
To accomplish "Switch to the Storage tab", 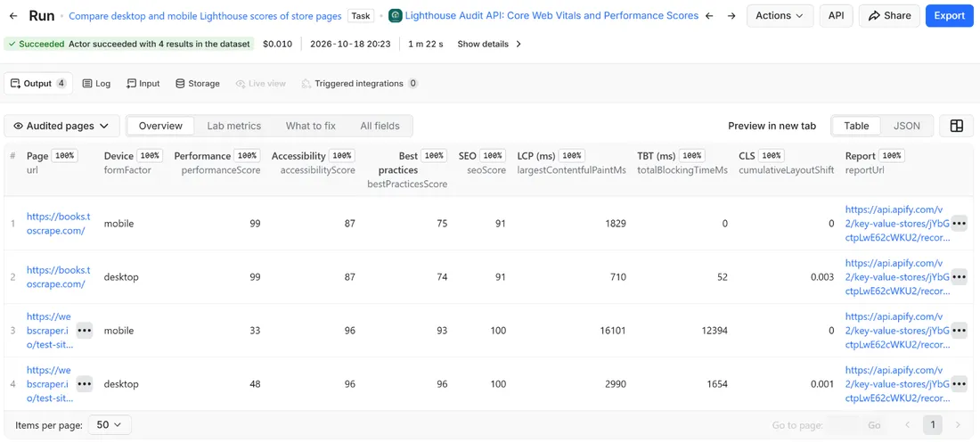I will (198, 83).
